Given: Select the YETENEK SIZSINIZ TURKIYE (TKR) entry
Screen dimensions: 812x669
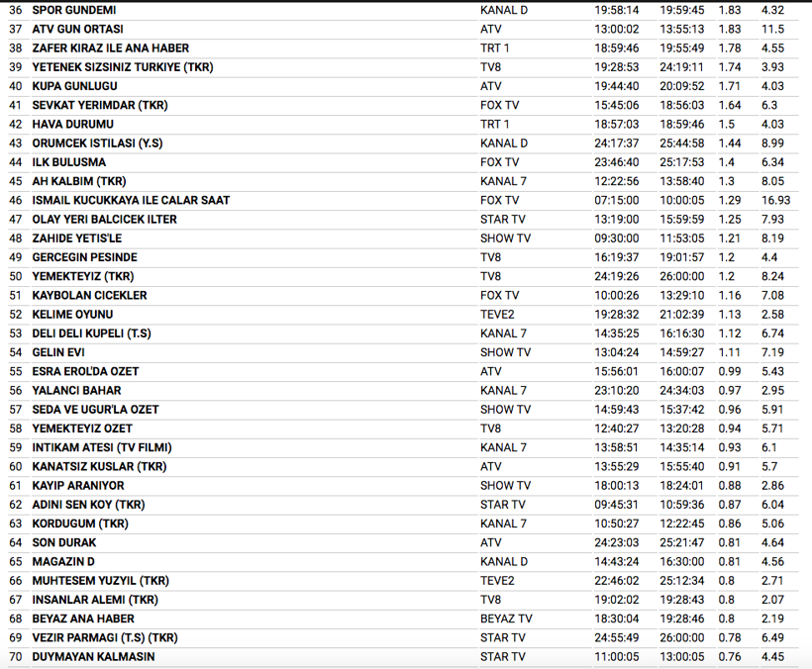Looking at the screenshot, I should (x=123, y=67).
